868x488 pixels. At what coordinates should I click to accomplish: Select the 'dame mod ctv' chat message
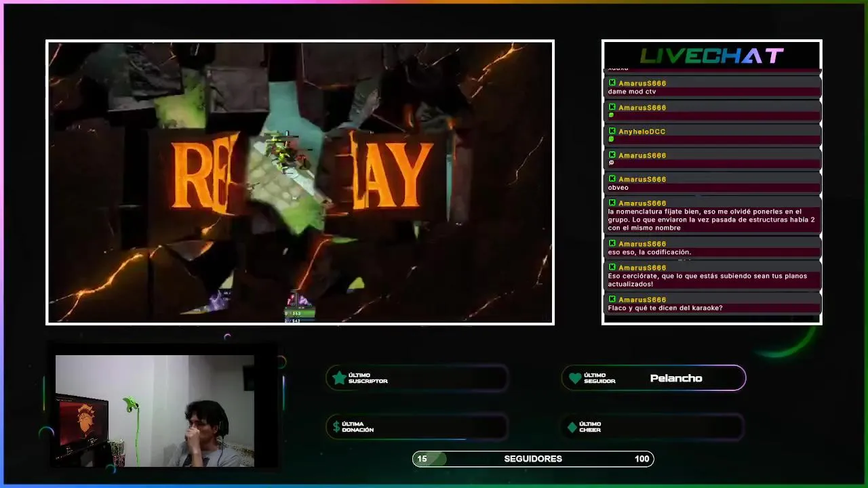632,91
